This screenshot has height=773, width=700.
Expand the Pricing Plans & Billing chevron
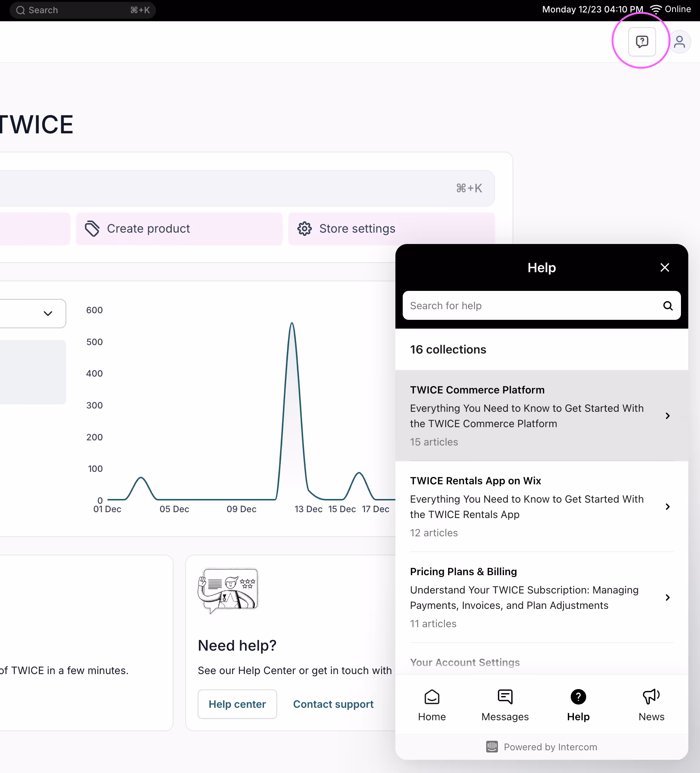point(667,598)
